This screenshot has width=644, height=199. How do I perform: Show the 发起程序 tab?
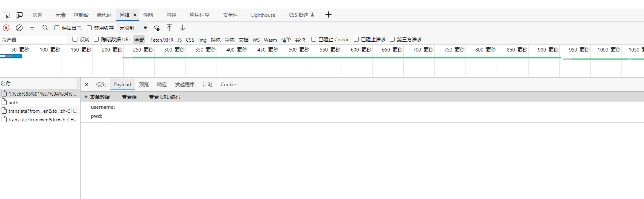pos(185,85)
